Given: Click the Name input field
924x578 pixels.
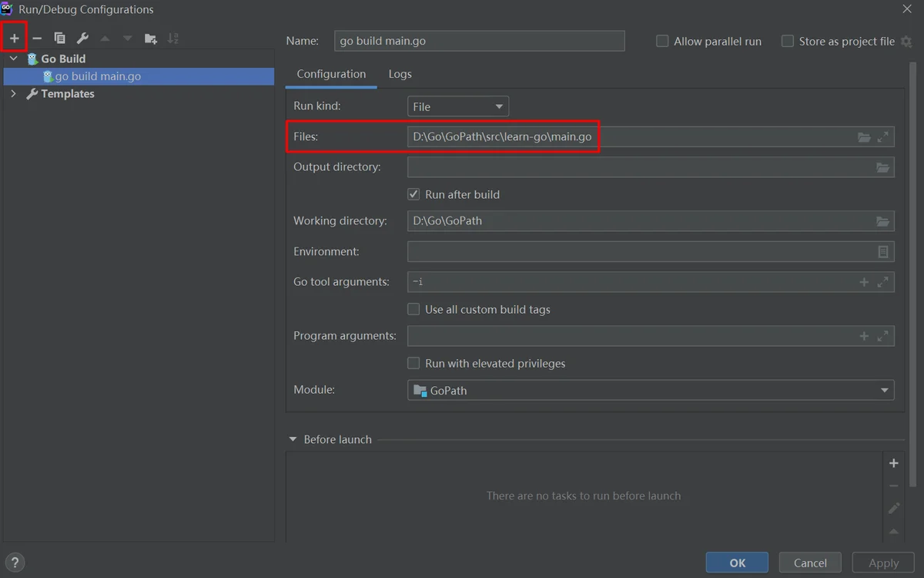Looking at the screenshot, I should tap(479, 41).
